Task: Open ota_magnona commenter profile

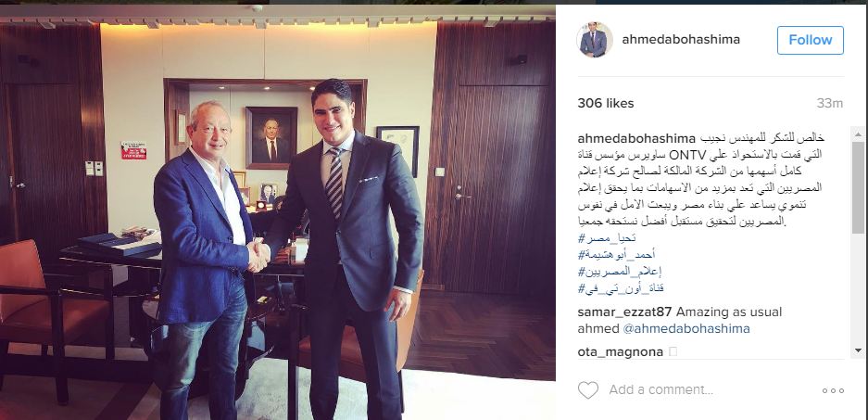Action: pyautogui.click(x=620, y=351)
